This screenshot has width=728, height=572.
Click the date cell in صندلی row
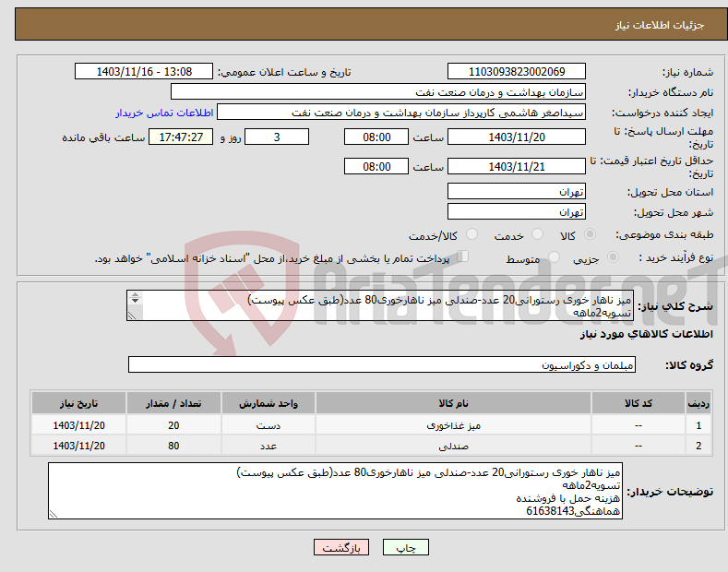pyautogui.click(x=79, y=446)
